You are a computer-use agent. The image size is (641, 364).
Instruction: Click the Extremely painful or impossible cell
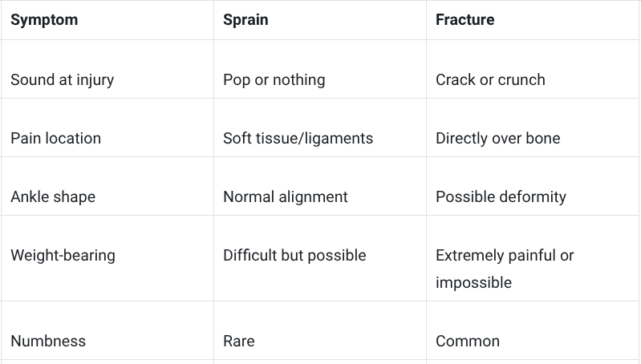coord(505,269)
